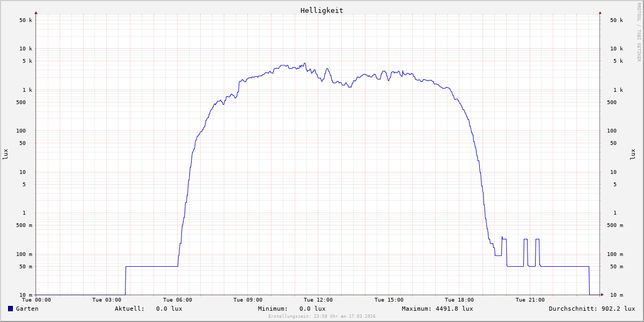Select the Tue 12:00 x-axis tick label

pyautogui.click(x=318, y=300)
